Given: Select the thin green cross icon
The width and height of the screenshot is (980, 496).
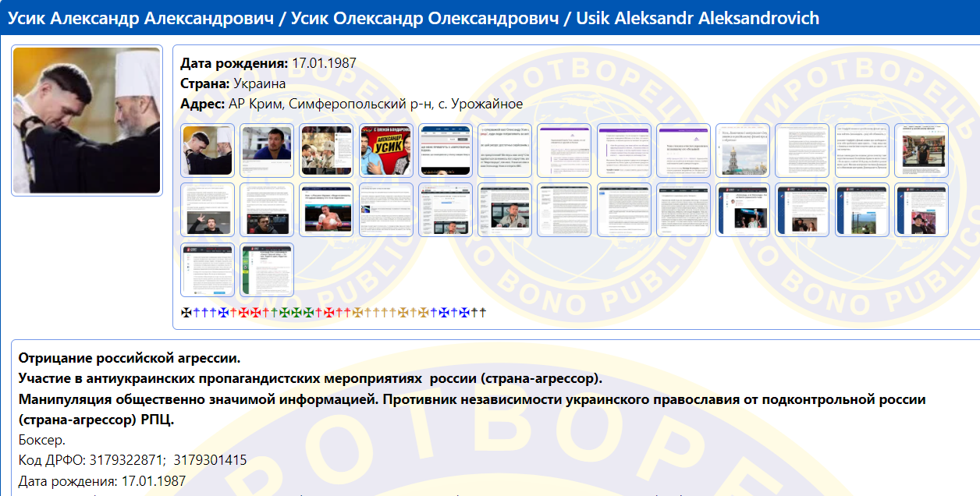Looking at the screenshot, I should click(x=275, y=310).
